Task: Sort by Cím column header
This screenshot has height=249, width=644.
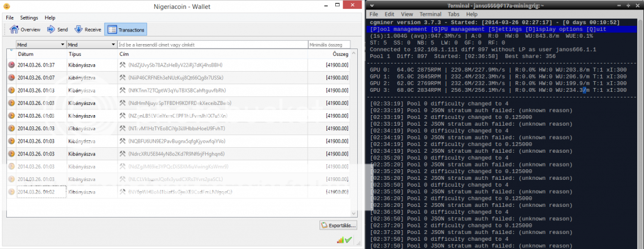Action: [213, 54]
